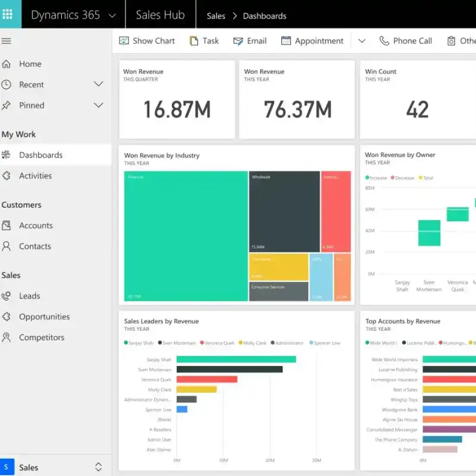Select Dashboards in My Work
This screenshot has height=476, width=476.
coord(55,155)
